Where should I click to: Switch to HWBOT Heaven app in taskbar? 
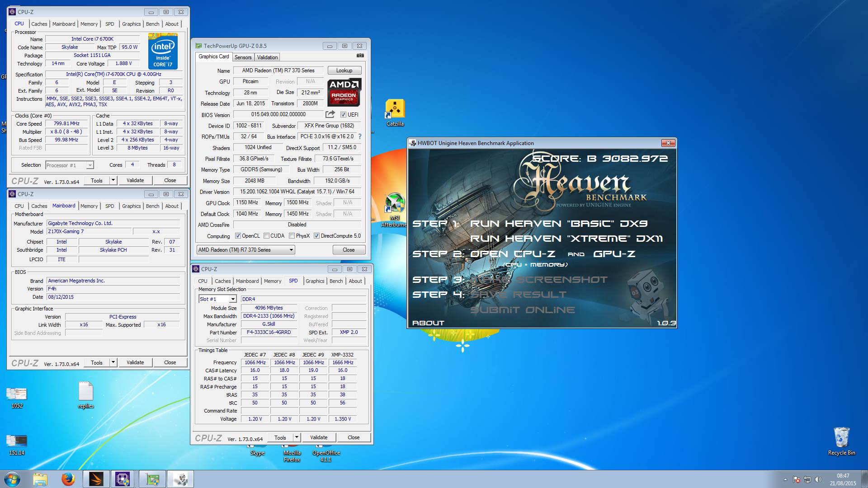[x=180, y=479]
